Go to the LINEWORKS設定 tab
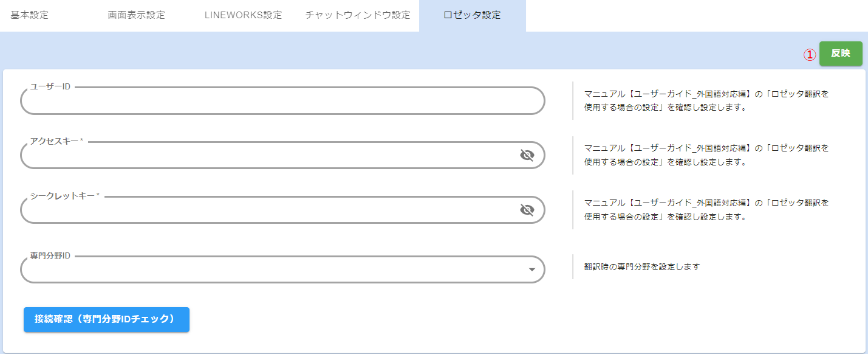This screenshot has height=354, width=868. coord(244,15)
